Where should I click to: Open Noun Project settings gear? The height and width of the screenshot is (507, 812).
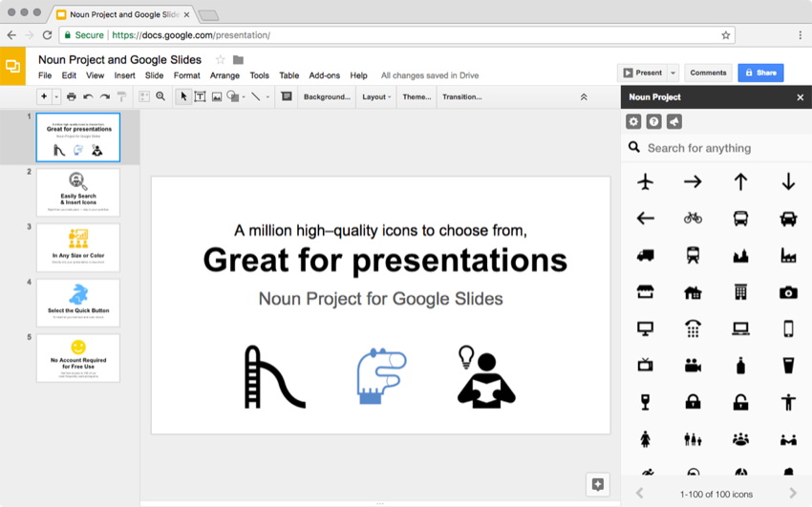tap(633, 122)
